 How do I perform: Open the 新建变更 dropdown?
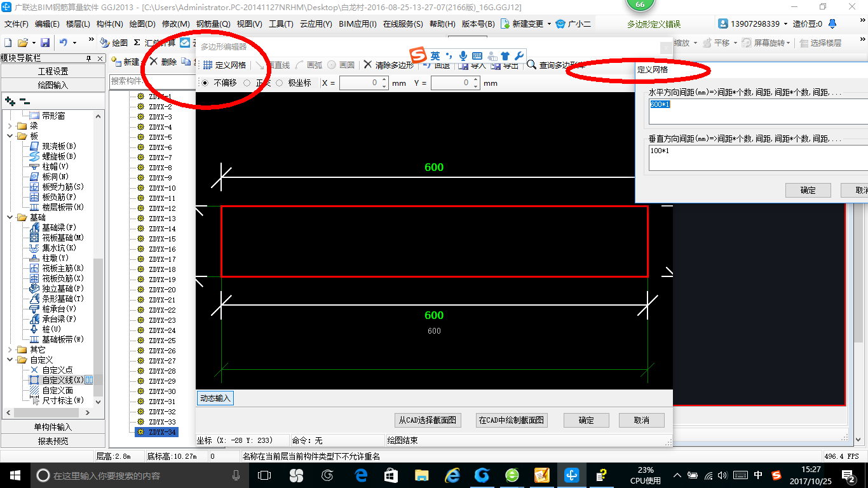(549, 24)
